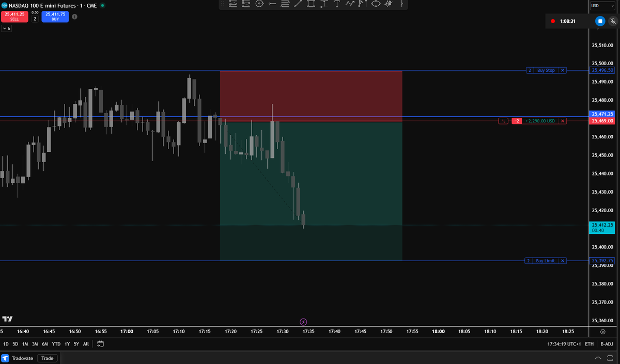Open the purple lightning event marker
The height and width of the screenshot is (364, 620).
(303, 322)
